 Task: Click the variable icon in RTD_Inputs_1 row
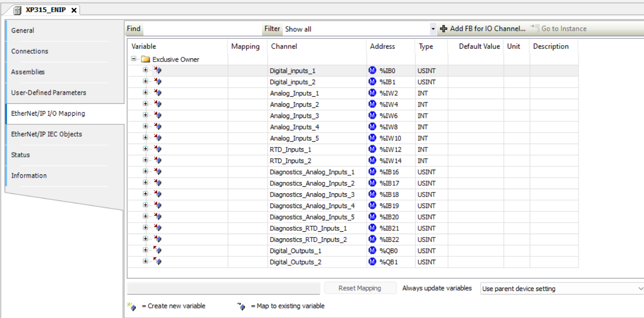[158, 149]
